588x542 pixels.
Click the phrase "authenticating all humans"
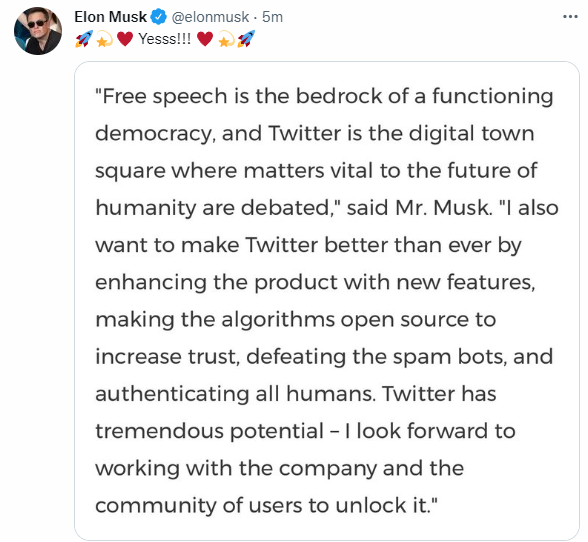235,395
